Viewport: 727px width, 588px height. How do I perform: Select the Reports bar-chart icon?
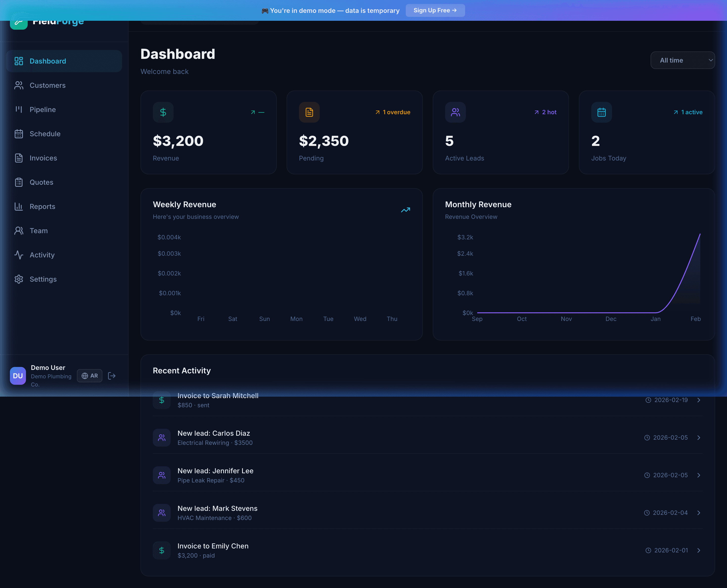click(x=19, y=206)
